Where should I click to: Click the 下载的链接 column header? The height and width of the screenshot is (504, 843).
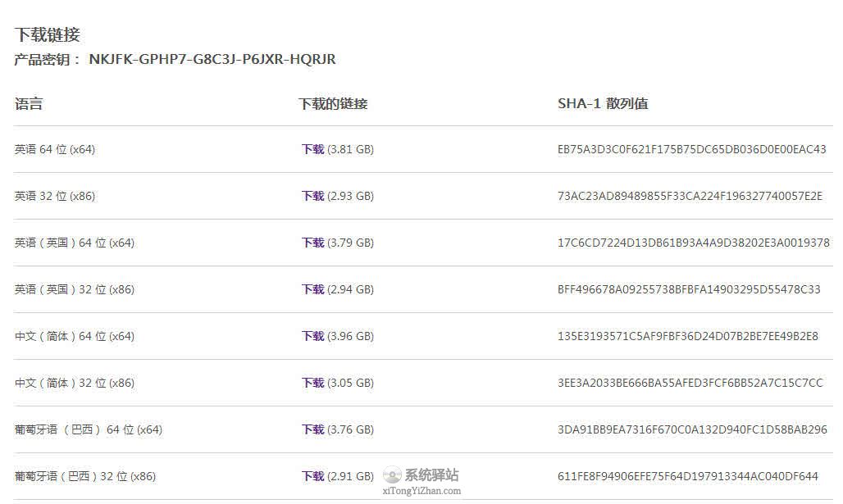[333, 104]
